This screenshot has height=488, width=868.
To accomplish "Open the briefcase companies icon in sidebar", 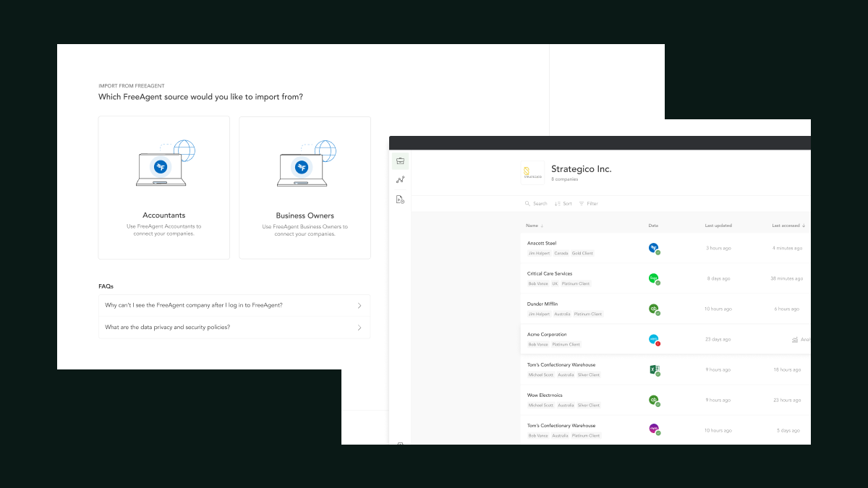I will point(400,160).
